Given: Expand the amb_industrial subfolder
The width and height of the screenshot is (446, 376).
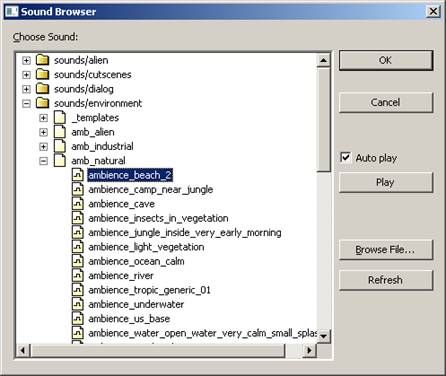Looking at the screenshot, I should [x=43, y=147].
